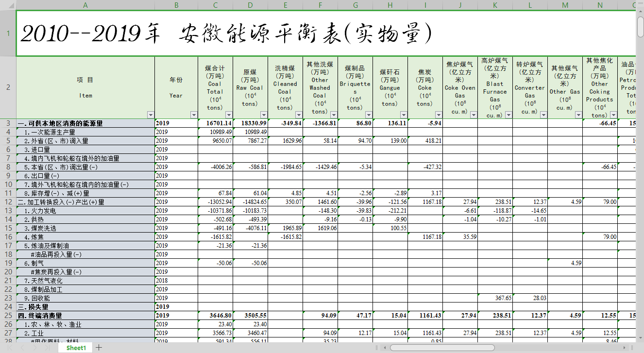The height and width of the screenshot is (353, 644).
Task: Click the Coal Total value 3646.80
Action: point(216,316)
